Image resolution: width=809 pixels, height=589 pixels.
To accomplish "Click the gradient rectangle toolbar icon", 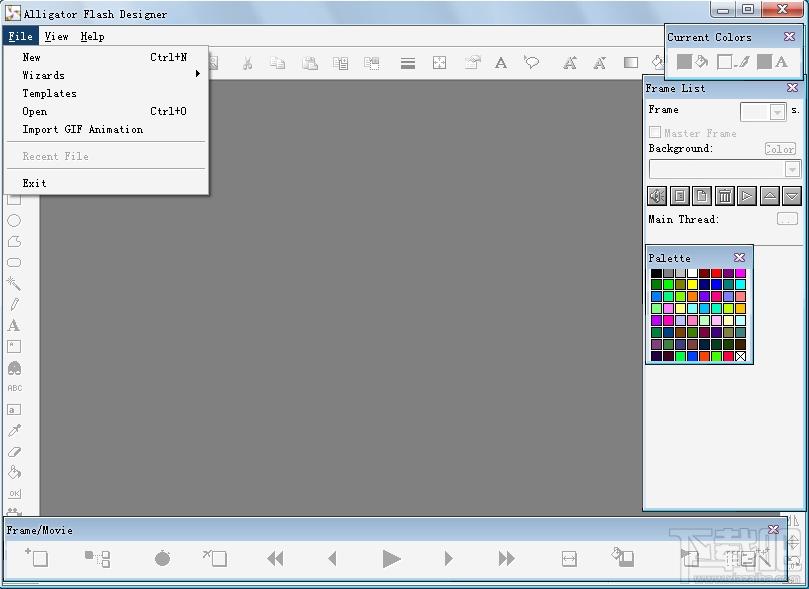I will [x=630, y=62].
